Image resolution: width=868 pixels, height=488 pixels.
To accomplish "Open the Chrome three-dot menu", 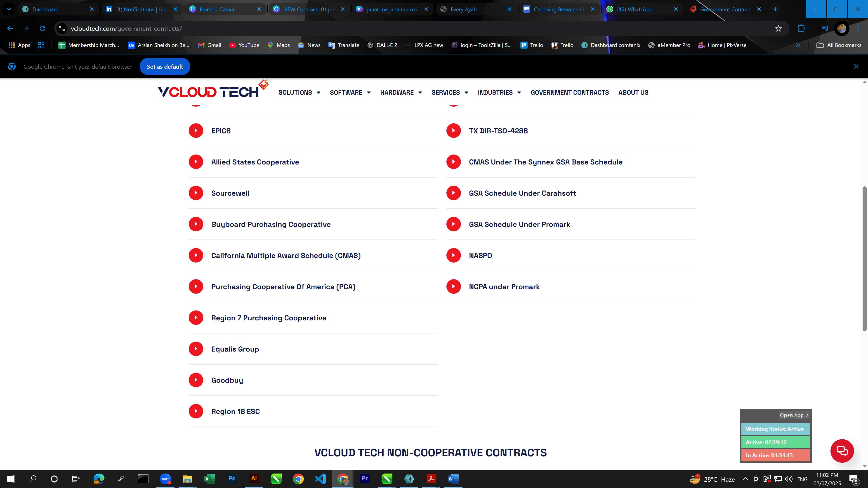I will click(858, 29).
